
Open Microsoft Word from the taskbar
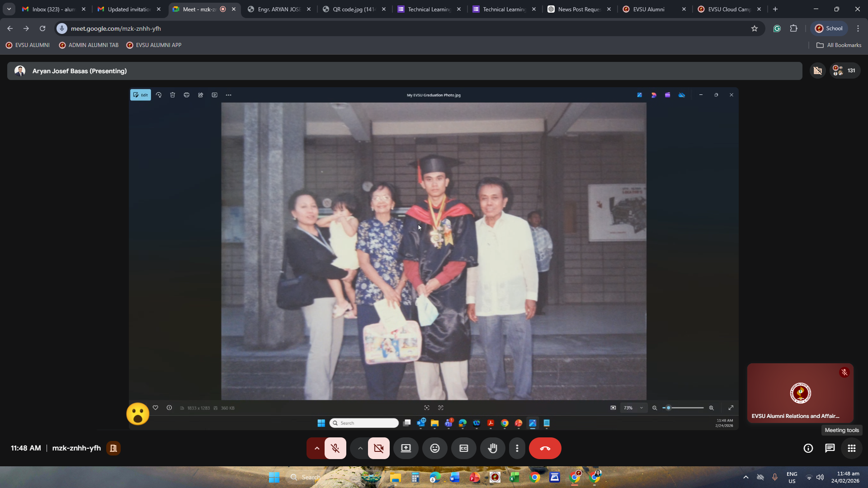[454, 477]
